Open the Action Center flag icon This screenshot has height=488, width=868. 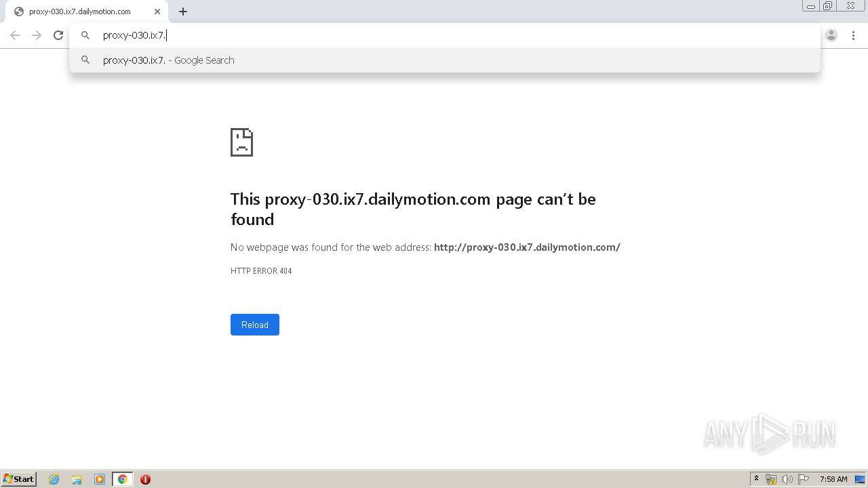point(804,479)
